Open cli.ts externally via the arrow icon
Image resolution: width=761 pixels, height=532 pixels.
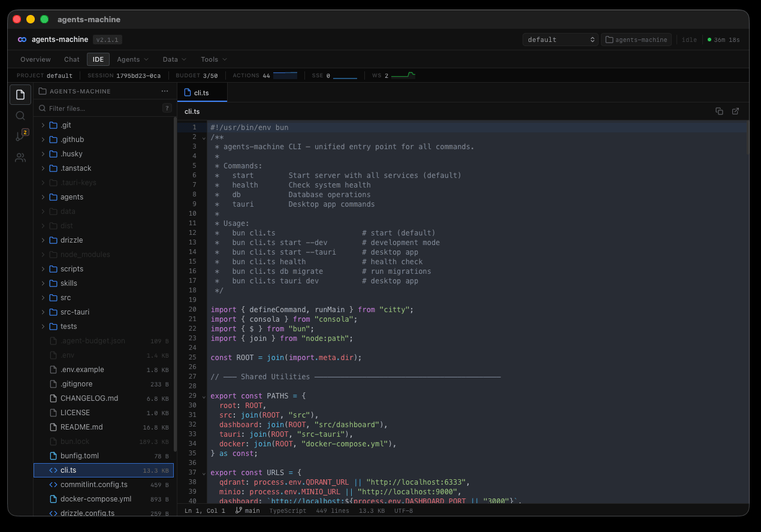click(736, 111)
